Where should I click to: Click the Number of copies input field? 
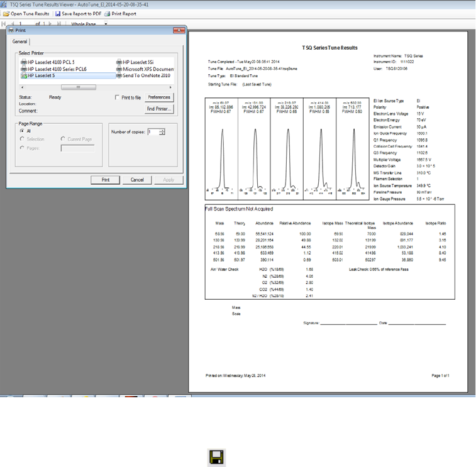[153, 132]
